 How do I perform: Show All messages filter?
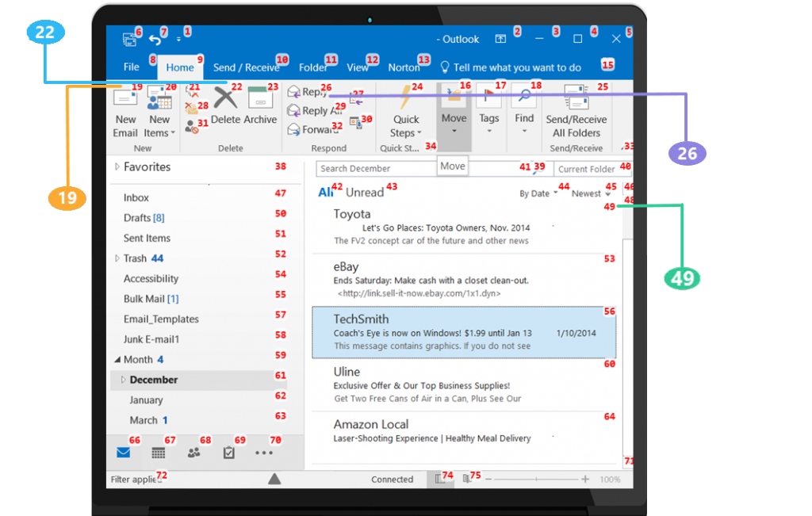(325, 193)
